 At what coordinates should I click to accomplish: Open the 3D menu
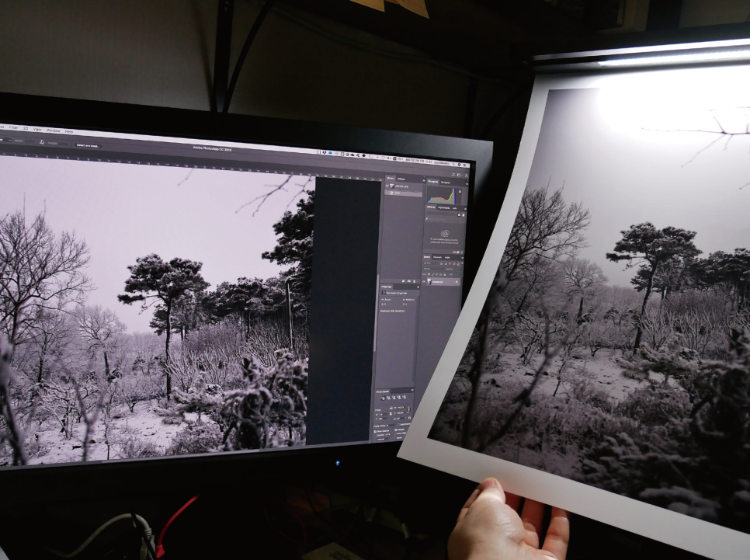(x=26, y=128)
